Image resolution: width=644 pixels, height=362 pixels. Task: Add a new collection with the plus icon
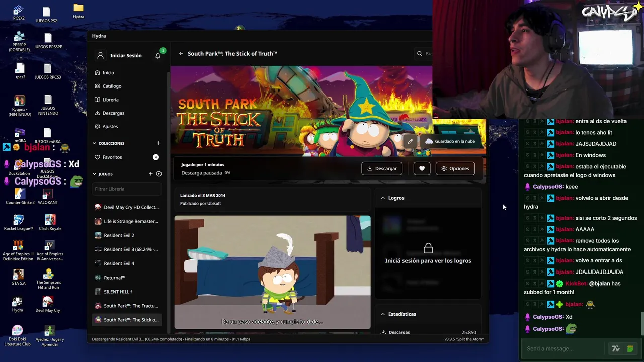point(158,143)
